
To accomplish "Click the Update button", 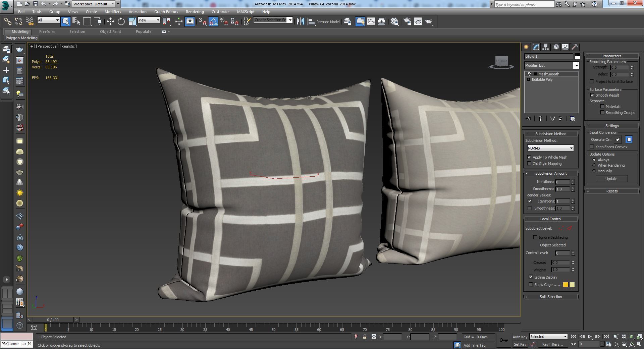I will point(611,179).
